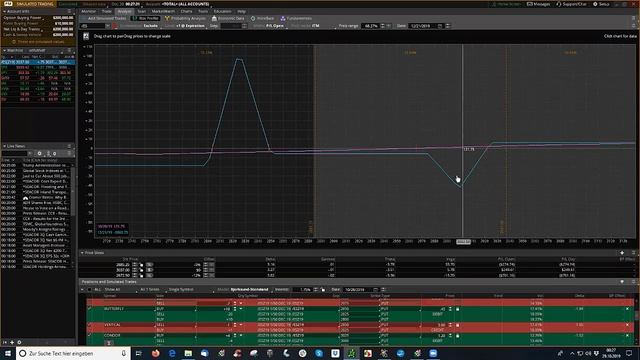640x360 pixels.
Task: Click the Live News settings gear icon
Action: 40,153
